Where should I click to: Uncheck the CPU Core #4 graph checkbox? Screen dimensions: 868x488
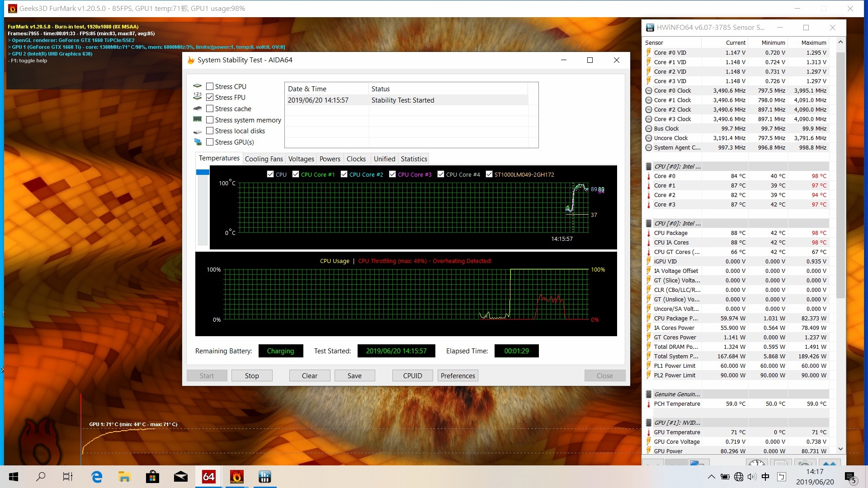click(441, 174)
